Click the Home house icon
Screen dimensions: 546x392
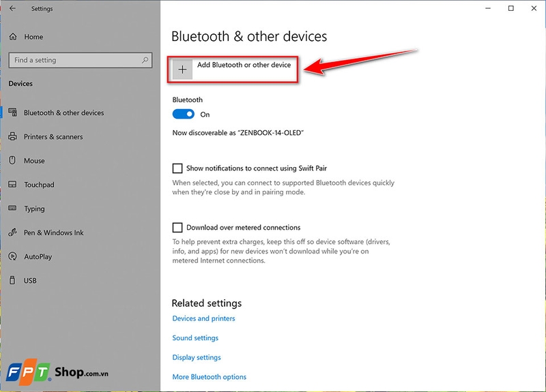click(x=13, y=37)
